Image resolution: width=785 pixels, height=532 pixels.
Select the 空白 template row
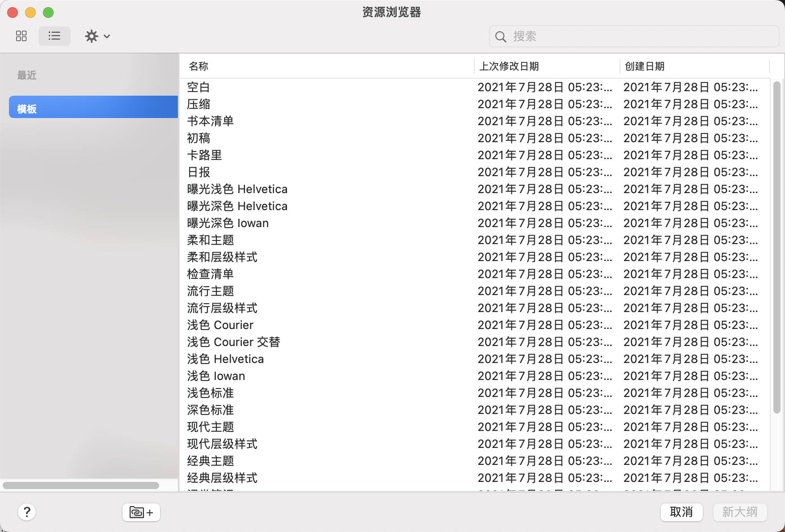coord(475,87)
